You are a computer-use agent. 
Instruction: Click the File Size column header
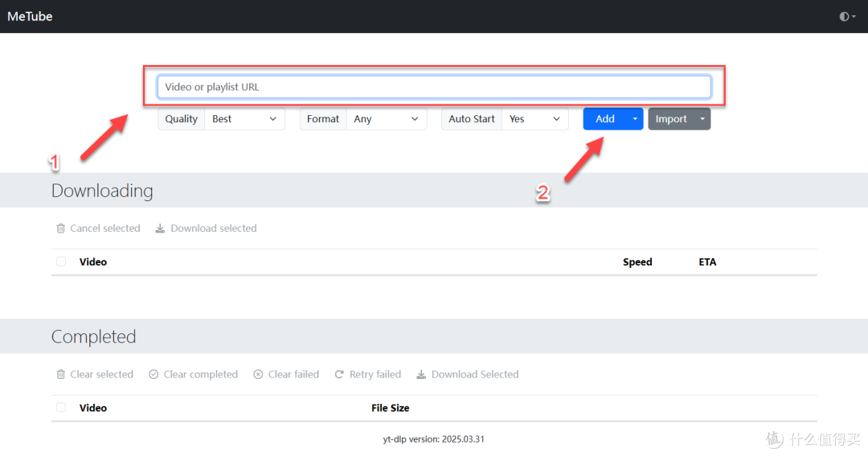point(391,408)
